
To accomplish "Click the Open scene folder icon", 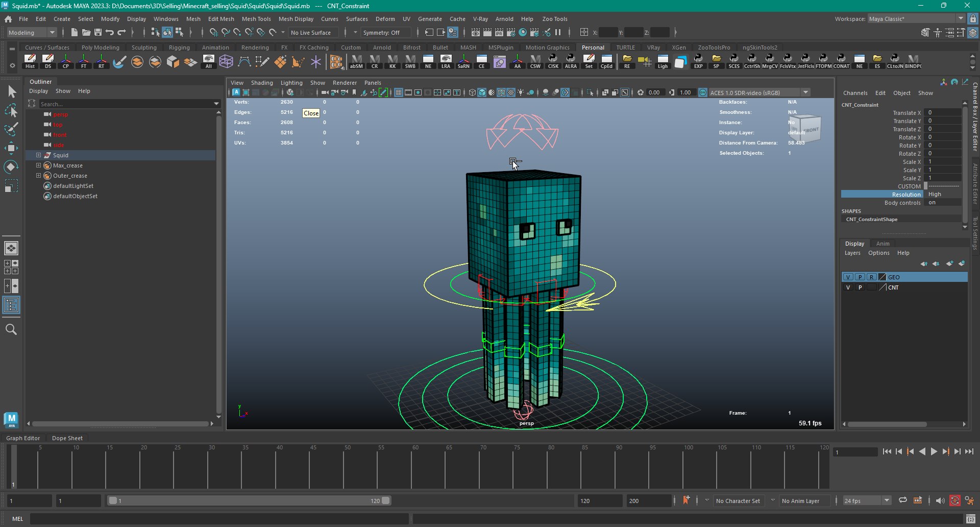I will (86, 33).
